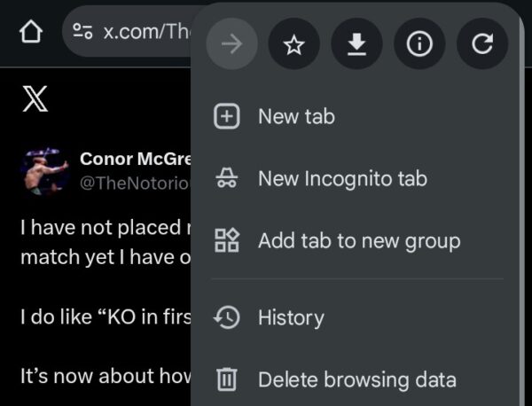Click the New tab plus icon
The height and width of the screenshot is (406, 532).
[227, 116]
